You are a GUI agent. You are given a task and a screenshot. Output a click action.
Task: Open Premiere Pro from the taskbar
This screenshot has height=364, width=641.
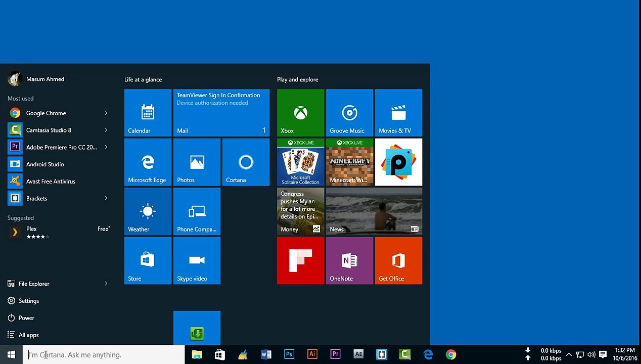(x=335, y=355)
